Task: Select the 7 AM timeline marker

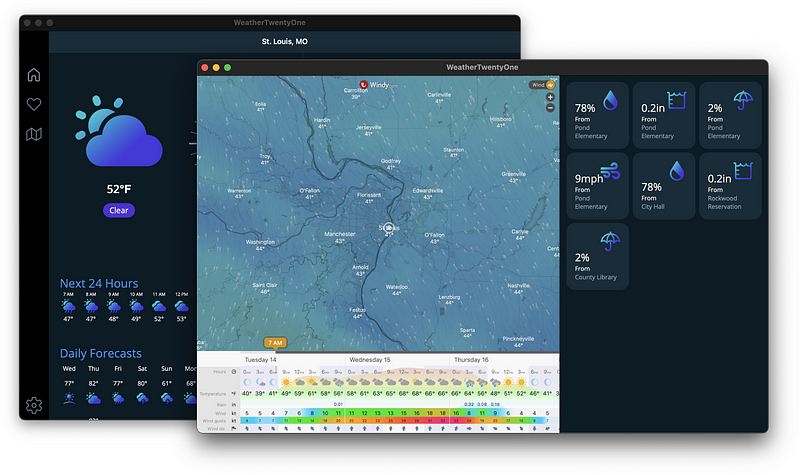Action: (x=275, y=343)
